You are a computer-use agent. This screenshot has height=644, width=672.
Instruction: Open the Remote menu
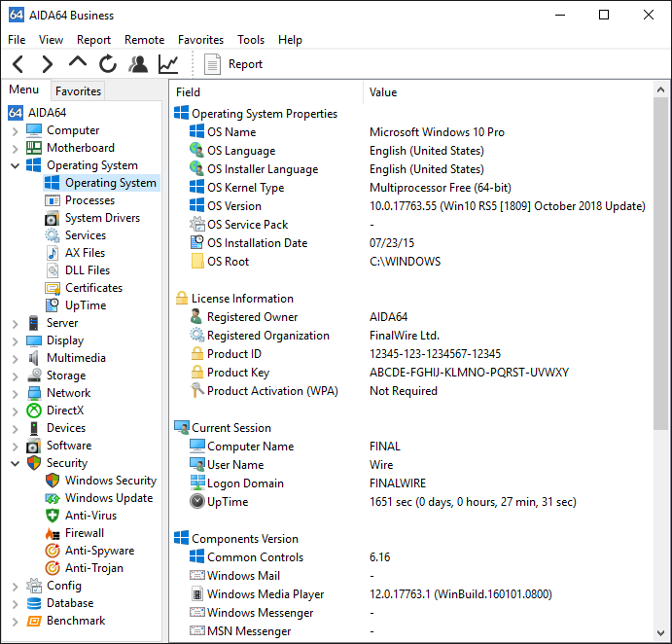(x=144, y=40)
